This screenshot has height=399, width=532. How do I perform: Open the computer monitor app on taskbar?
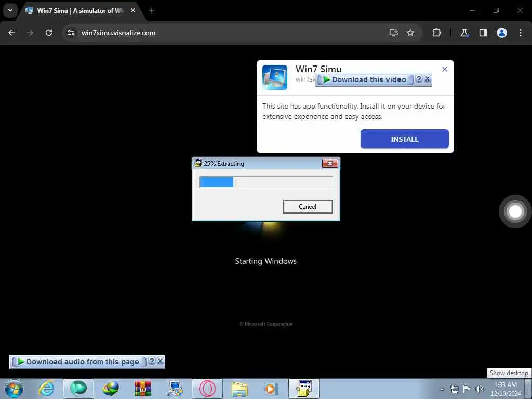point(175,389)
